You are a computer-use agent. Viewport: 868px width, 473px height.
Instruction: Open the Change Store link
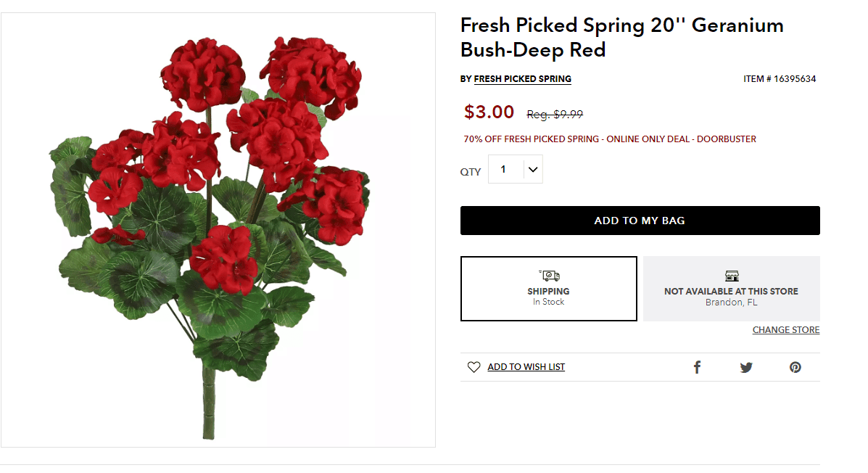point(785,329)
